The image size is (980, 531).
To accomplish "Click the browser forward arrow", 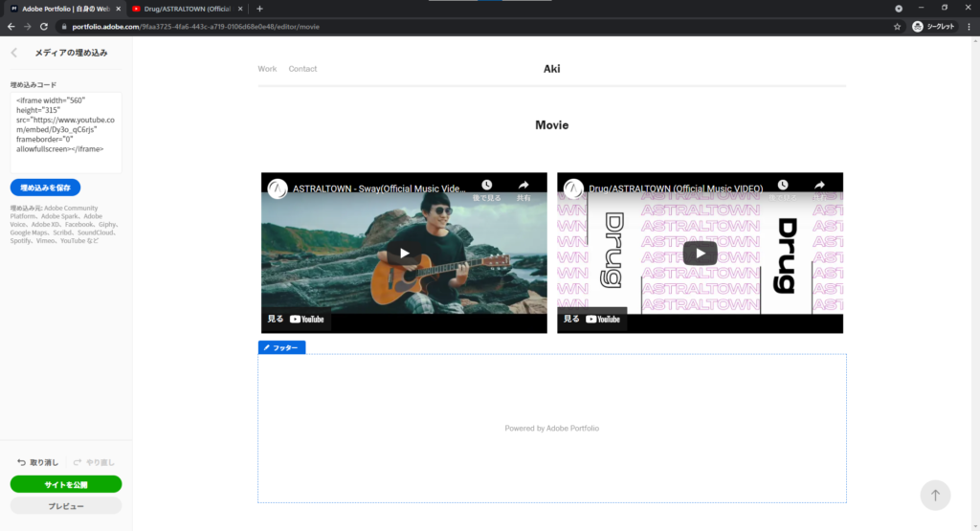I will [27, 27].
